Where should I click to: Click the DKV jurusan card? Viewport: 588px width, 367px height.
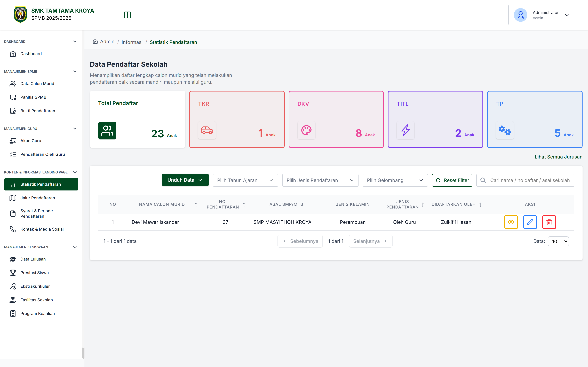pyautogui.click(x=336, y=119)
